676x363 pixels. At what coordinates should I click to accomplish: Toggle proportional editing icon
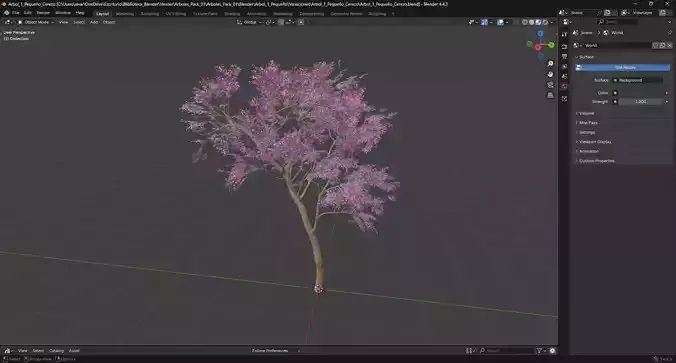coord(301,22)
